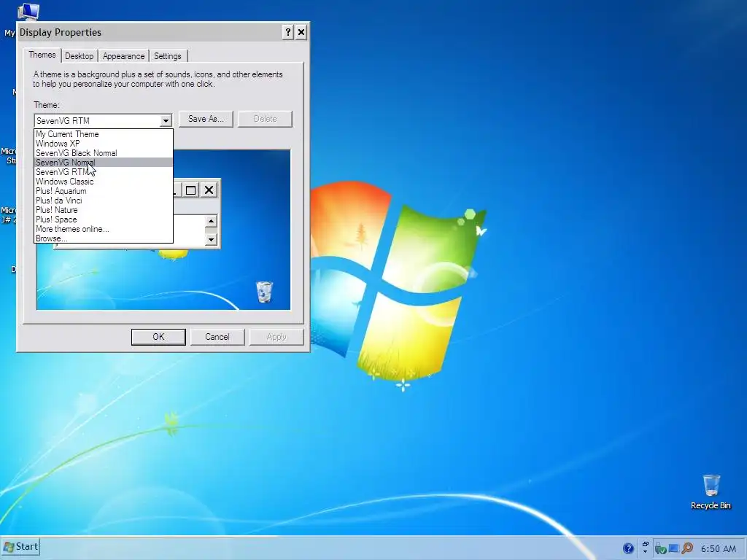The height and width of the screenshot is (560, 747).
Task: Click the help icon in the taskbar
Action: [628, 548]
